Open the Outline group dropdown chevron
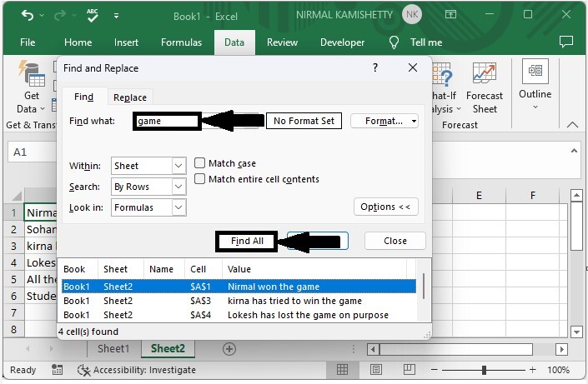This screenshot has width=588, height=384. pyautogui.click(x=535, y=107)
